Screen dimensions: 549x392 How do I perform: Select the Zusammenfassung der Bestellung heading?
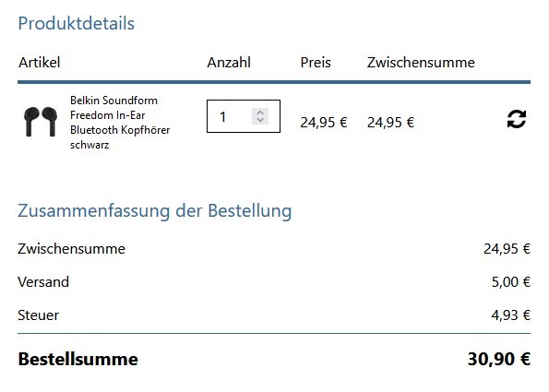[x=154, y=211]
